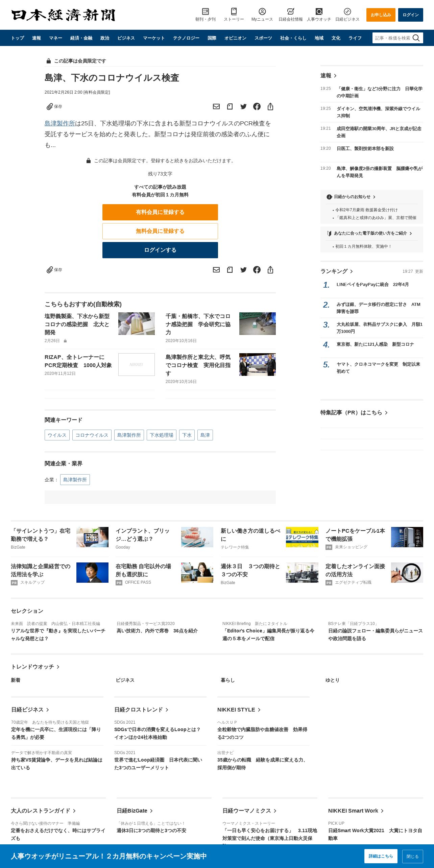Share on Facebook via top icon
Viewport: 434px width, 868px height.
point(257,106)
